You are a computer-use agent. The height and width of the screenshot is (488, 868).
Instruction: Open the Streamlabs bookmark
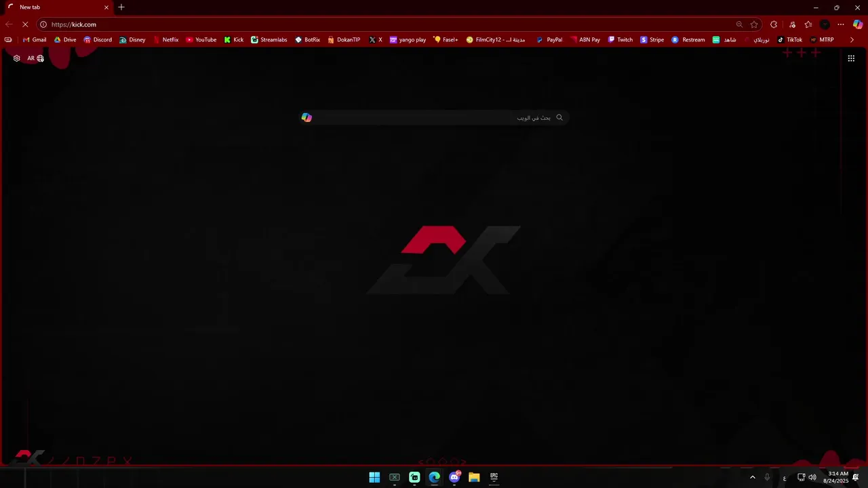(269, 40)
